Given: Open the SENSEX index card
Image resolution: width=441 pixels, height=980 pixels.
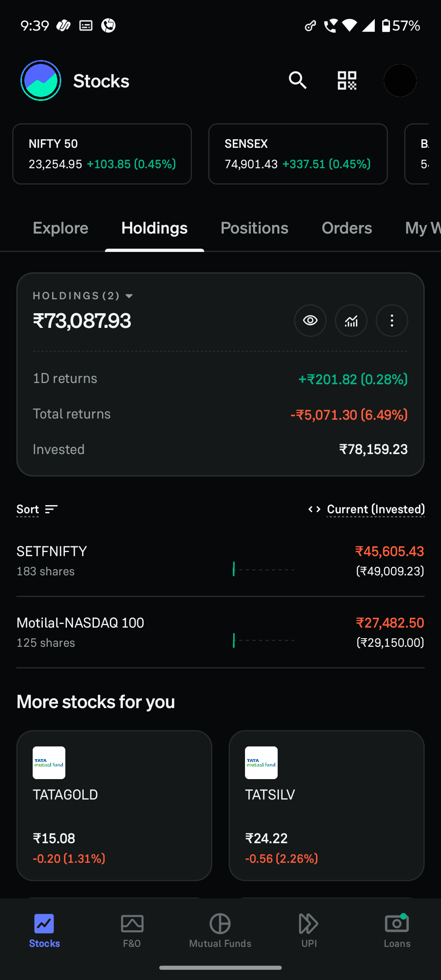Looking at the screenshot, I should (298, 154).
